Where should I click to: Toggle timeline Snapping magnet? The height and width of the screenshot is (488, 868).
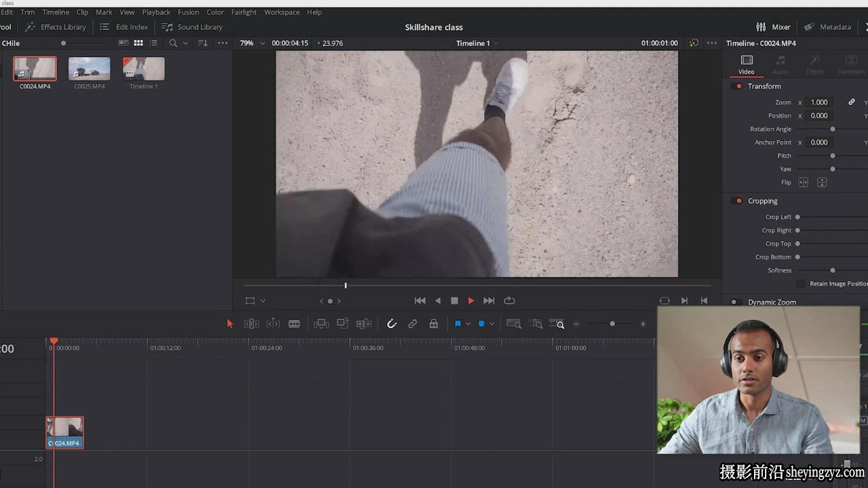click(392, 324)
